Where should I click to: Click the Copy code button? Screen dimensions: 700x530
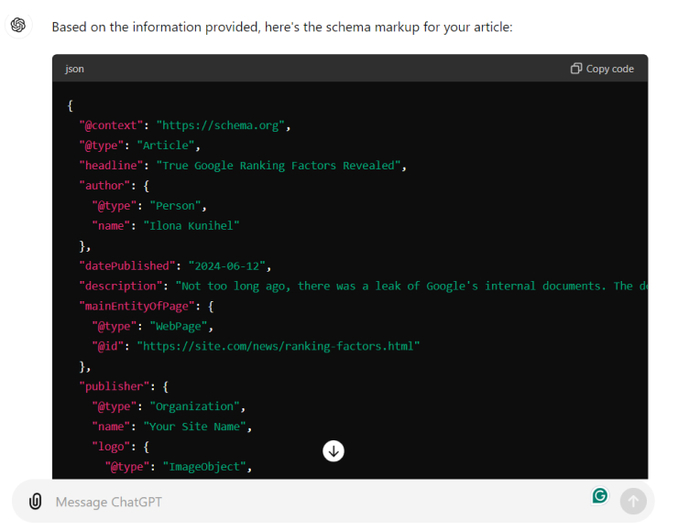coord(602,69)
